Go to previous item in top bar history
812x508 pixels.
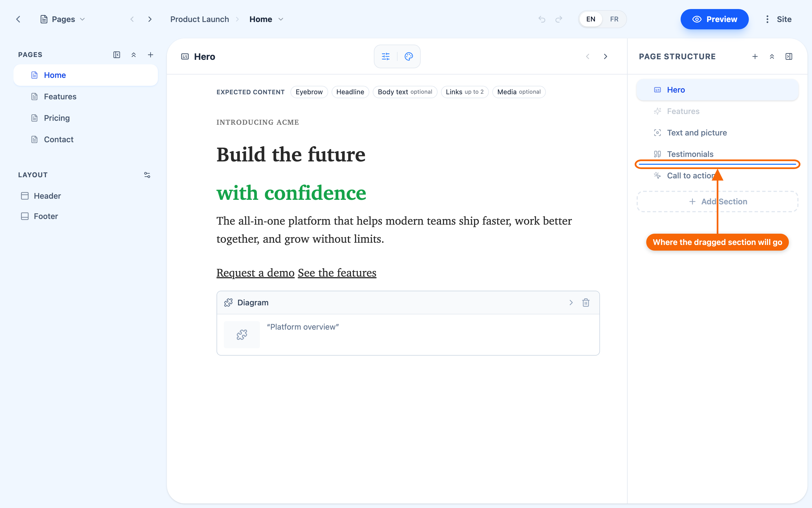(132, 19)
